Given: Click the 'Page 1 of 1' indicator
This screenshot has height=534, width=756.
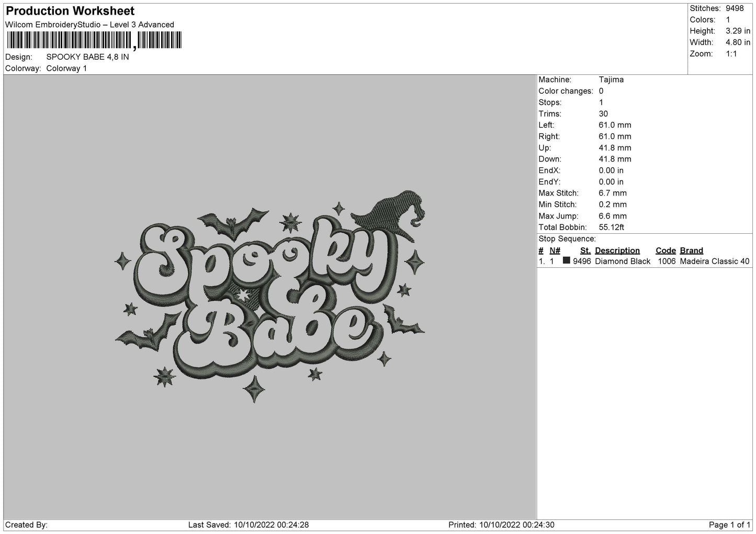Looking at the screenshot, I should click(730, 525).
